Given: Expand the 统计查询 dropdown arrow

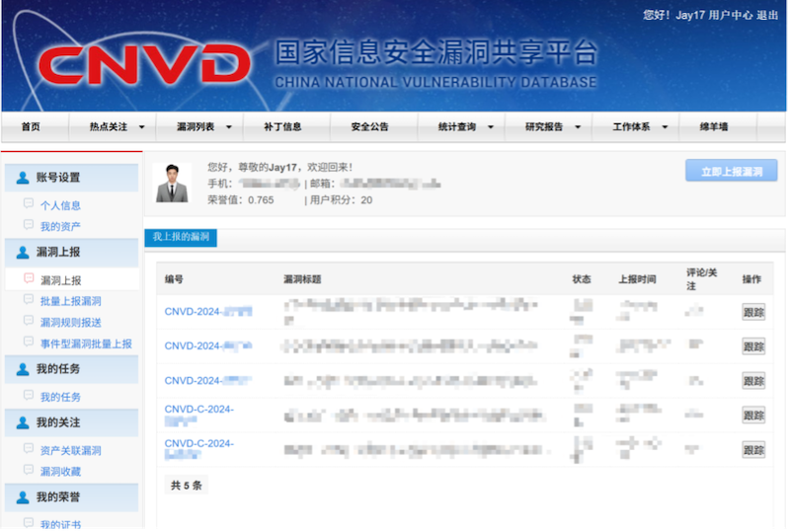Looking at the screenshot, I should 490,127.
